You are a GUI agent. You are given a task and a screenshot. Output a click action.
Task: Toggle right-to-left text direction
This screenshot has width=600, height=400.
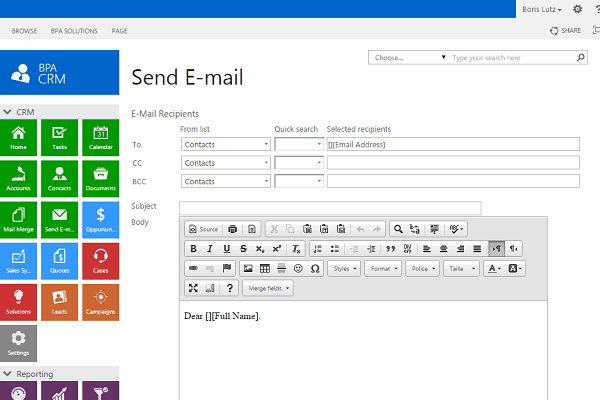click(x=514, y=249)
